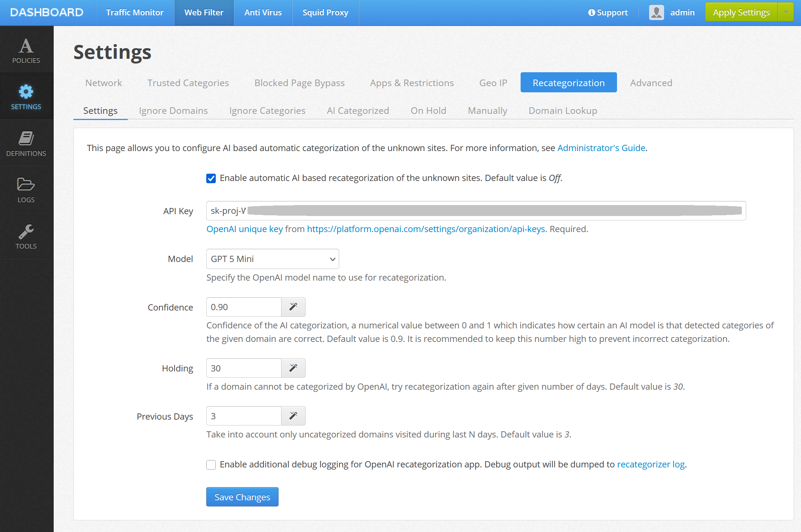
Task: Click the admin user avatar icon
Action: [656, 12]
